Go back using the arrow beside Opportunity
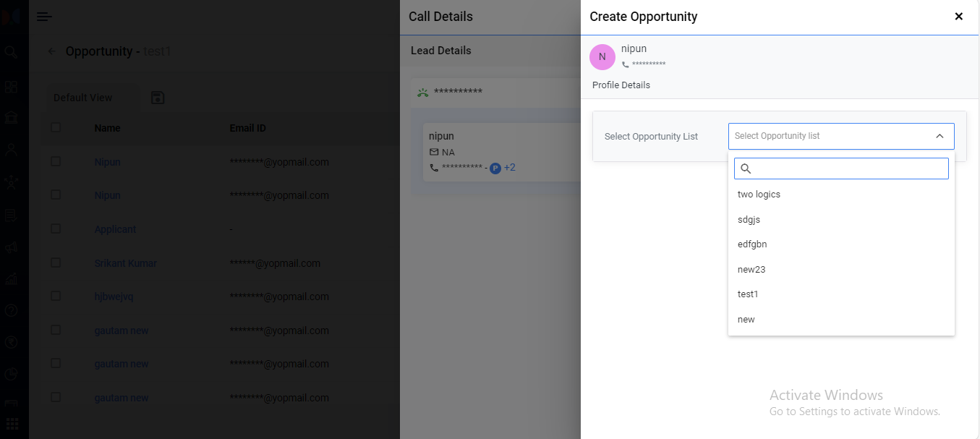This screenshot has width=980, height=439. [x=51, y=51]
